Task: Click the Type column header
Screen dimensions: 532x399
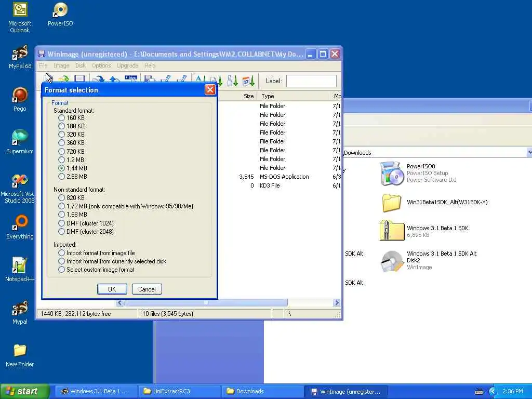Action: [293, 96]
